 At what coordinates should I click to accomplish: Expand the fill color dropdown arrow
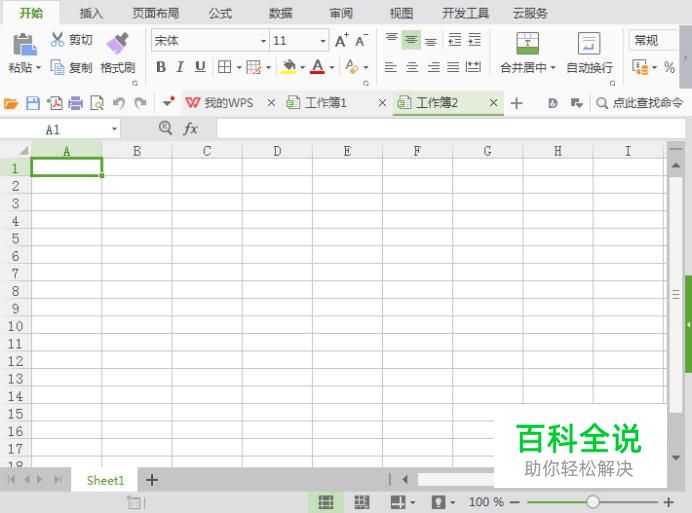click(302, 68)
